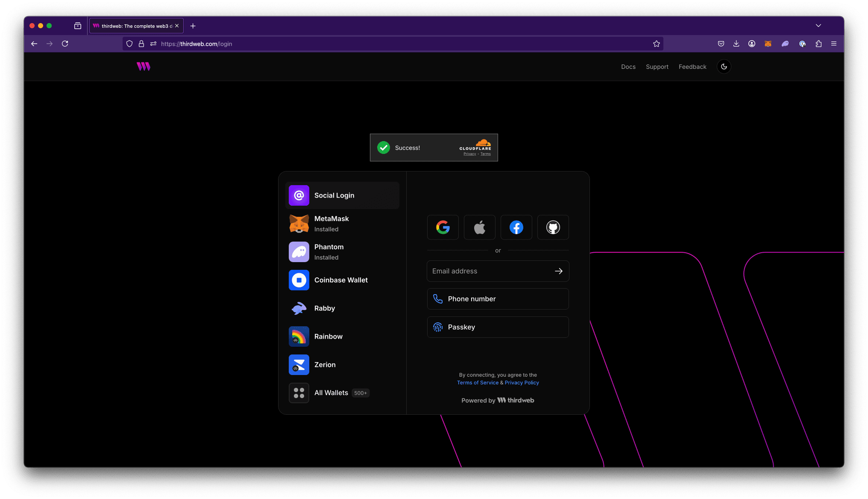
Task: Click the MetaMask fox extension icon
Action: pos(768,44)
